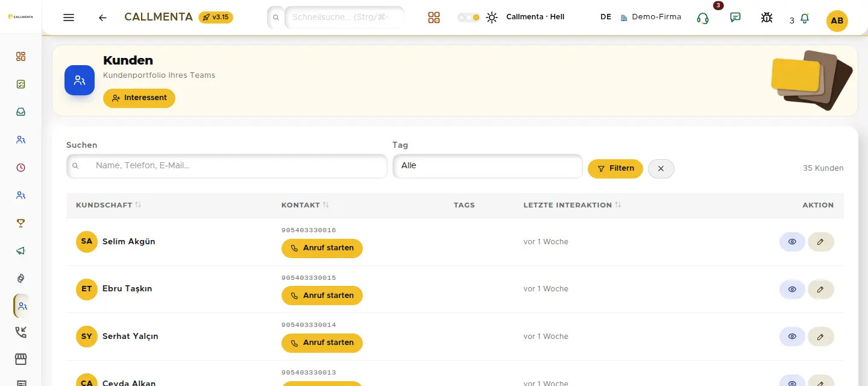Click the SY avatar of Serhat Yalçın
The image size is (868, 386).
[87, 337]
